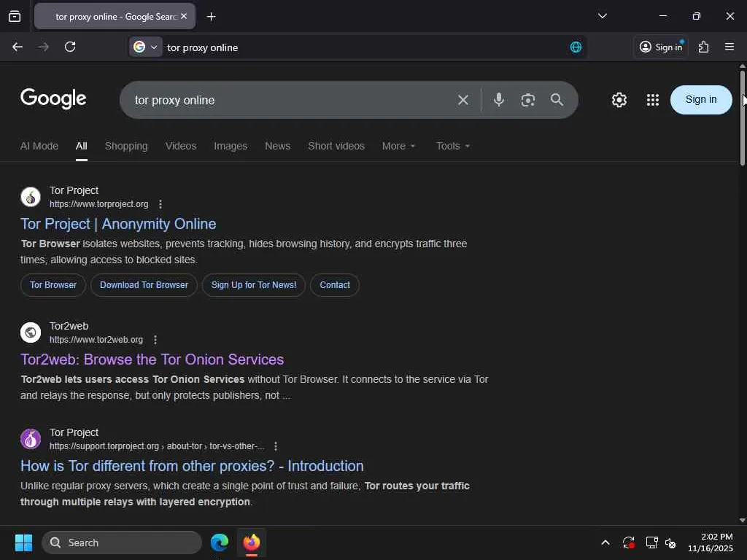The image size is (747, 560).
Task: Clear the Google search query
Action: click(x=462, y=100)
